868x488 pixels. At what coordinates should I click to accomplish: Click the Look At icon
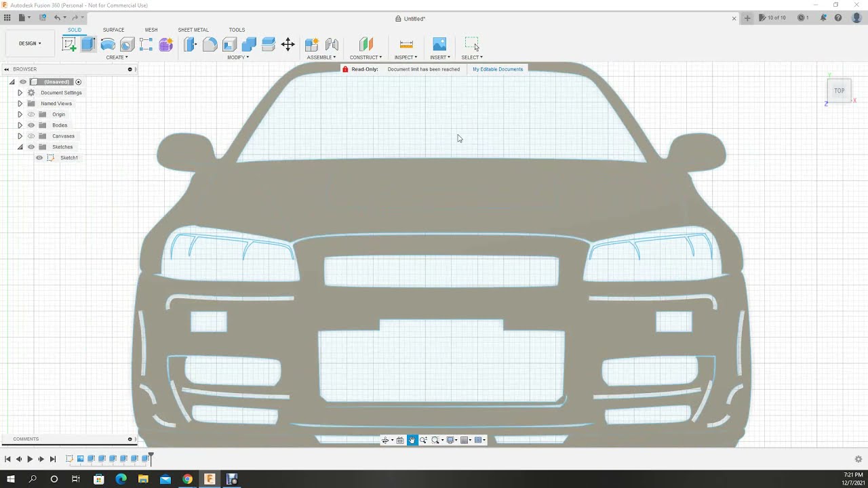pos(399,440)
